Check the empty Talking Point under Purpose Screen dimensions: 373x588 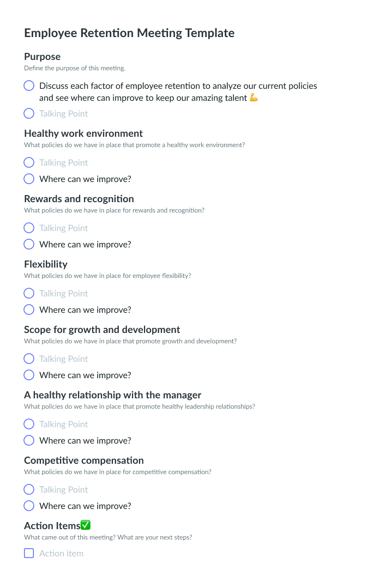coord(29,113)
